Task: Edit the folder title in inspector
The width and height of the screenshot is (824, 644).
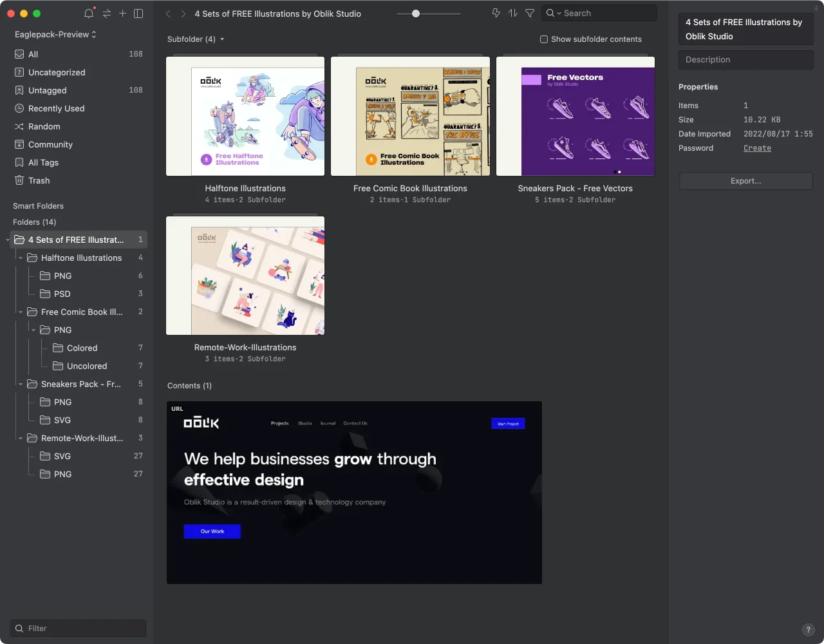Action: (x=745, y=29)
